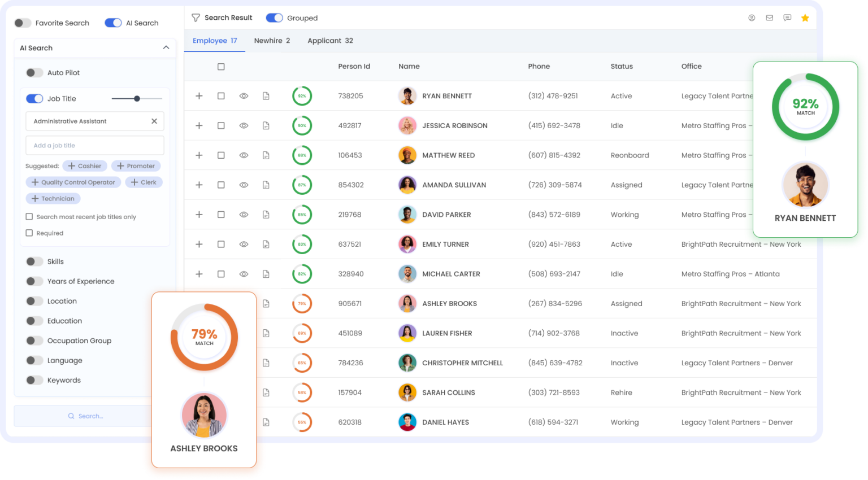
Task: Open the chat message icon in the header
Action: click(x=787, y=18)
